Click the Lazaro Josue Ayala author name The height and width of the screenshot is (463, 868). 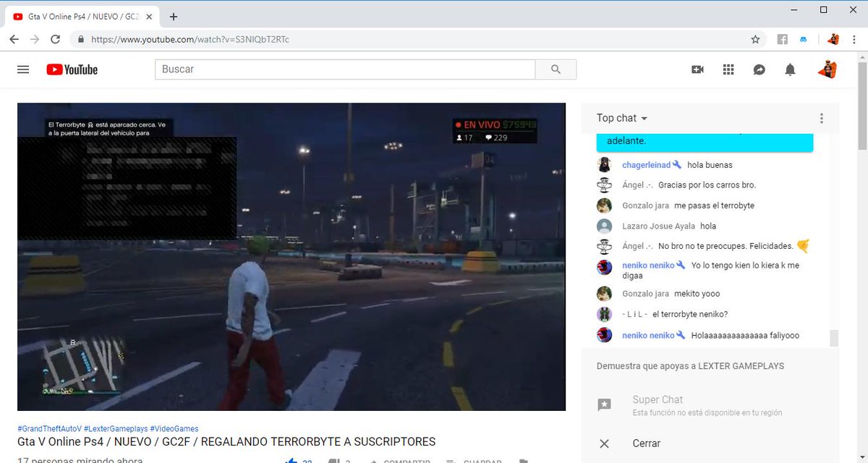pyautogui.click(x=659, y=226)
